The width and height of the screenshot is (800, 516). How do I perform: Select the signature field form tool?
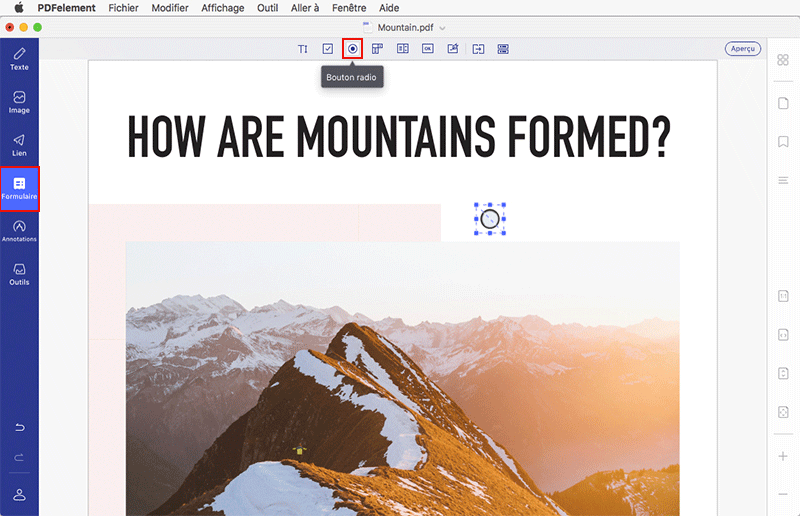(x=453, y=49)
